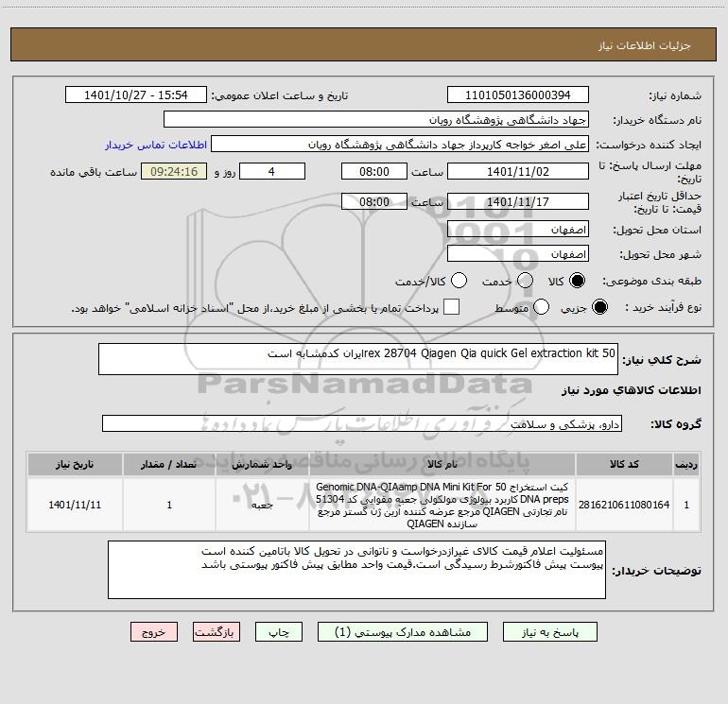Click the ردیف column header
Screen dimensions: 728x704
(686, 464)
